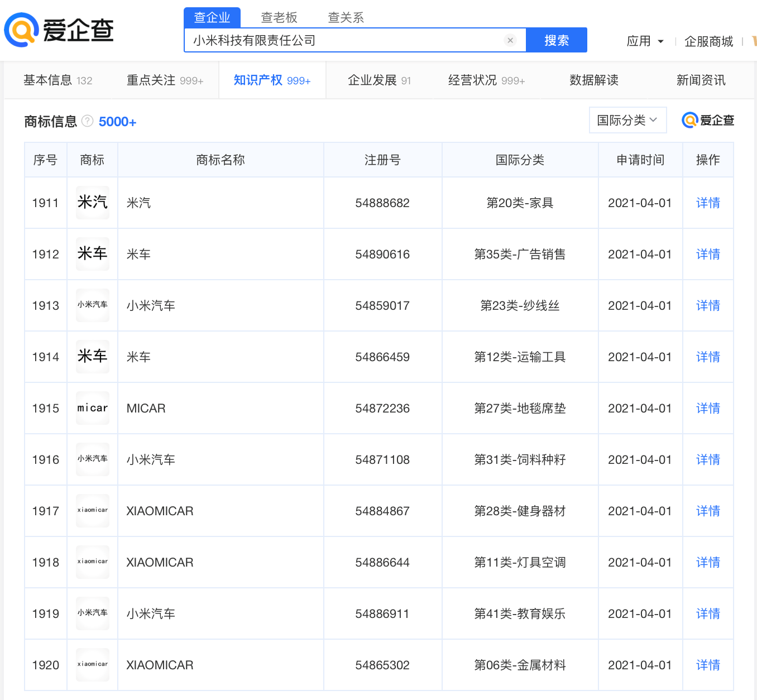Viewport: 757px width, 700px height.
Task: Click the 第35类-广告销售 classification cell
Action: click(x=520, y=254)
